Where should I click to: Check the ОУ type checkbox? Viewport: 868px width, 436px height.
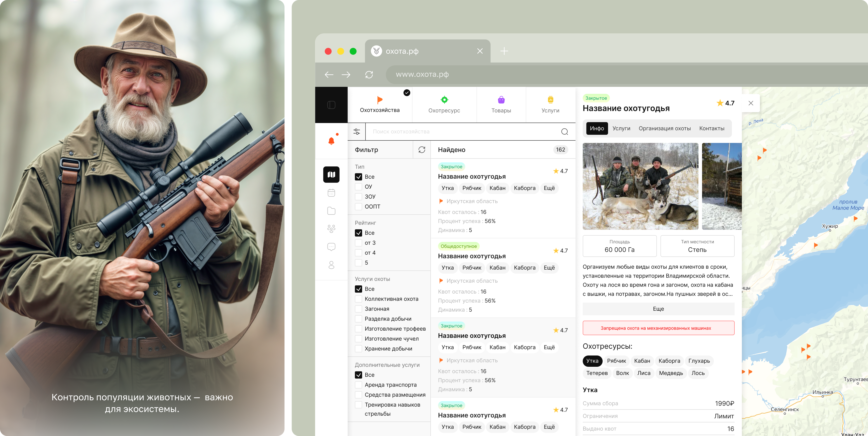coord(359,187)
